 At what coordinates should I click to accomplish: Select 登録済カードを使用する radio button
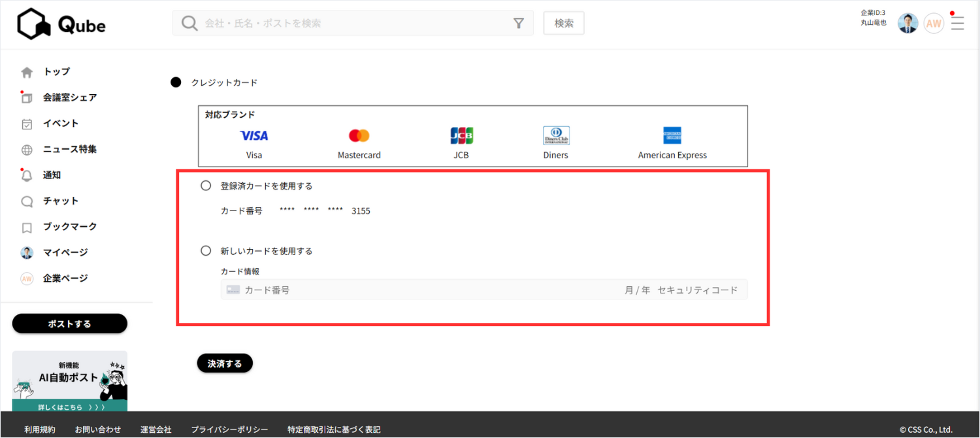(206, 186)
